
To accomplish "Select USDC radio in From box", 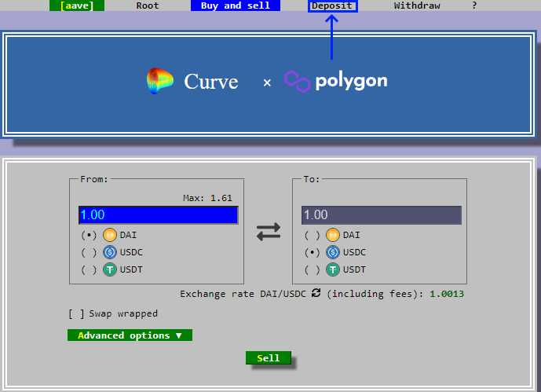I will 89,253.
